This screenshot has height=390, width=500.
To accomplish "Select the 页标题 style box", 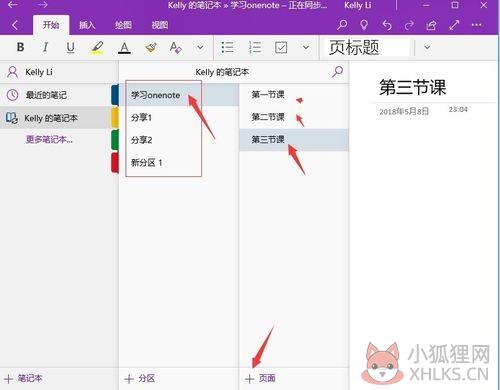I will [x=366, y=48].
